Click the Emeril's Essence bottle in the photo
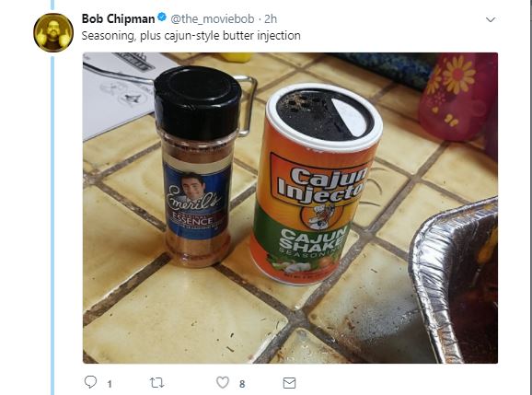Viewport: 532px width, 395px height. [198, 167]
